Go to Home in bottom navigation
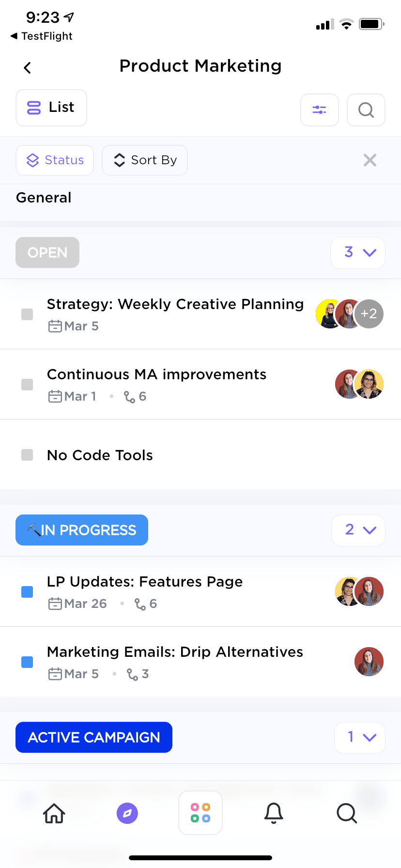 (x=54, y=813)
